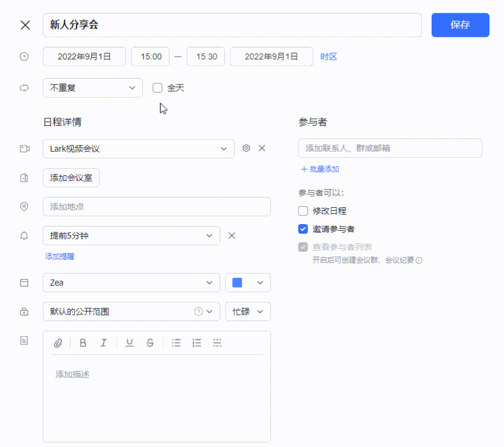Open the blue event color picker

click(248, 283)
